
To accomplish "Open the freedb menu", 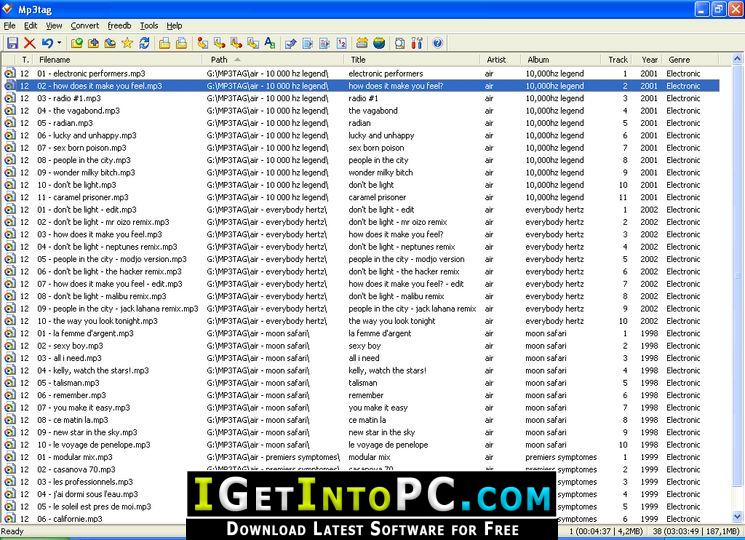I will (x=119, y=26).
